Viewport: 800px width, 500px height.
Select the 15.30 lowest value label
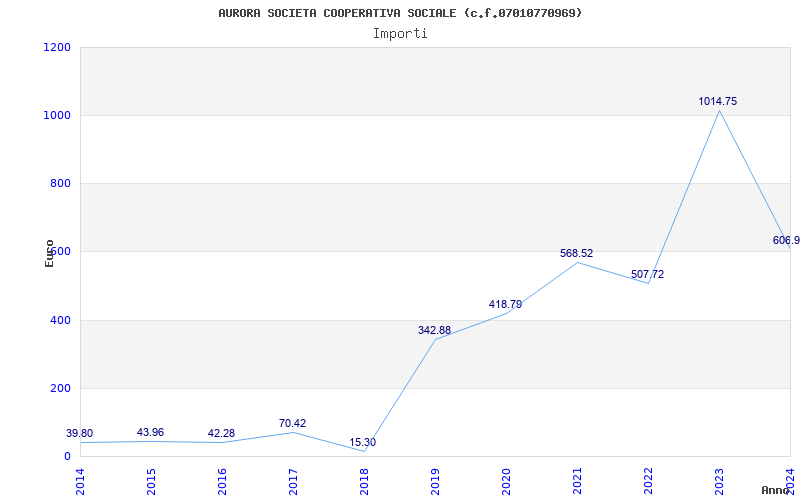pos(362,442)
